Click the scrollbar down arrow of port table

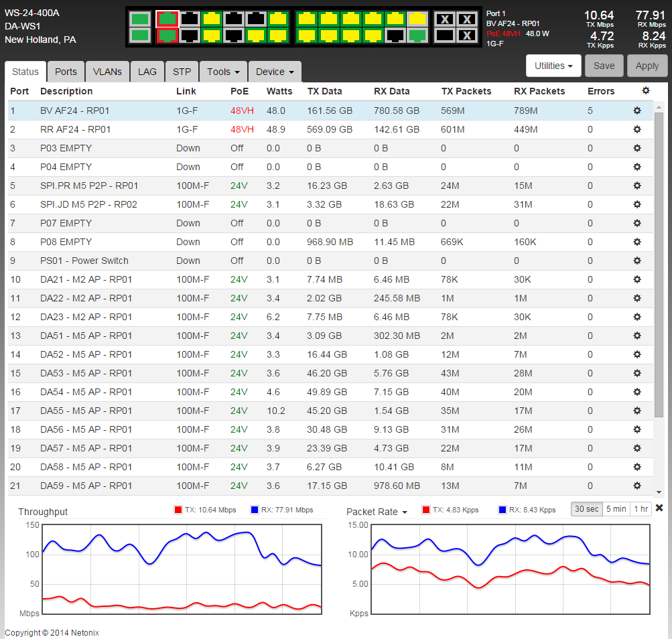pos(659,492)
